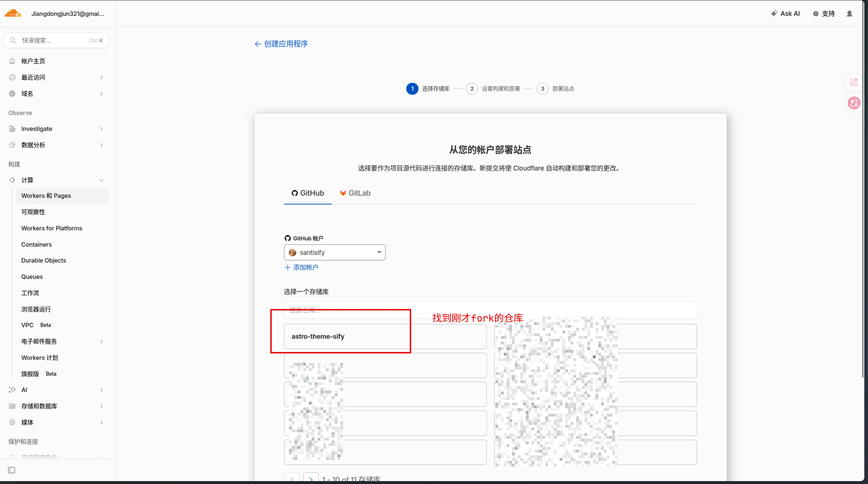Focus the 快速搜索 search field
Viewport: 868px width, 484px height.
(56, 40)
